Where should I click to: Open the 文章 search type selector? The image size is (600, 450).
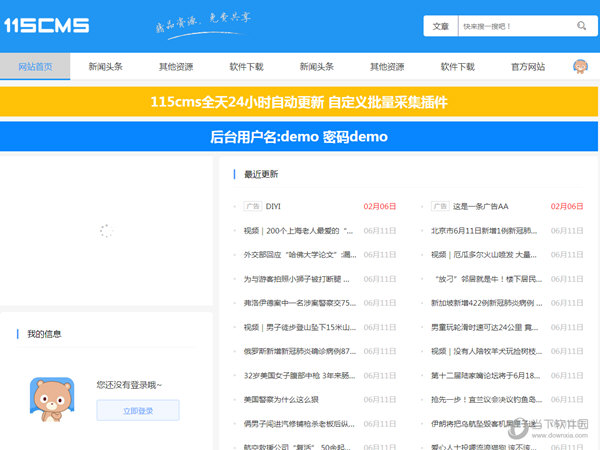point(440,26)
